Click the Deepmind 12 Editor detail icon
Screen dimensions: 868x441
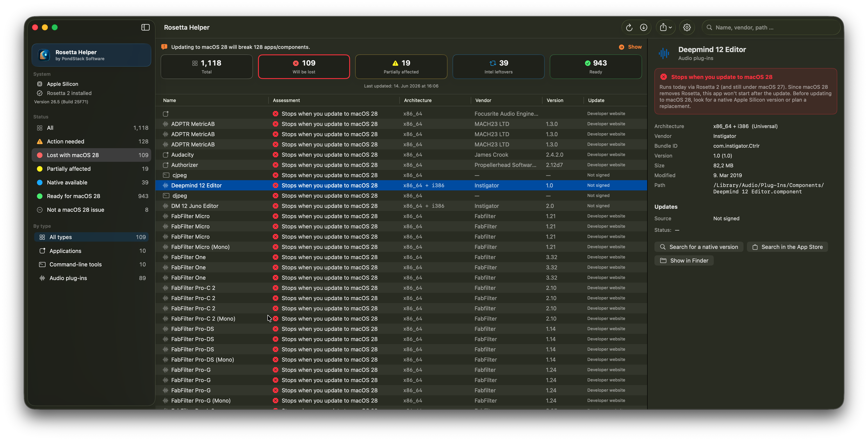[664, 53]
